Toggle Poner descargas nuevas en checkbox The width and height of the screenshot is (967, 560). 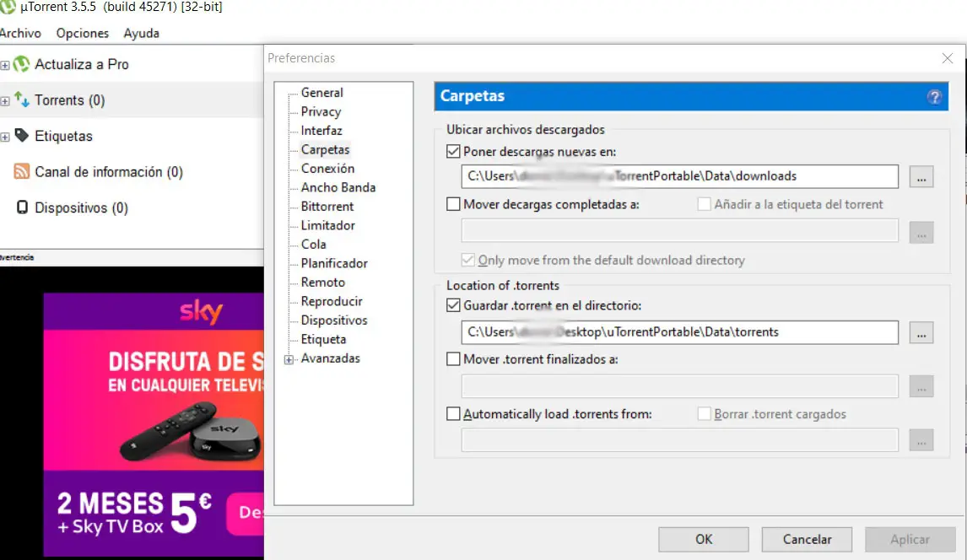[453, 152]
